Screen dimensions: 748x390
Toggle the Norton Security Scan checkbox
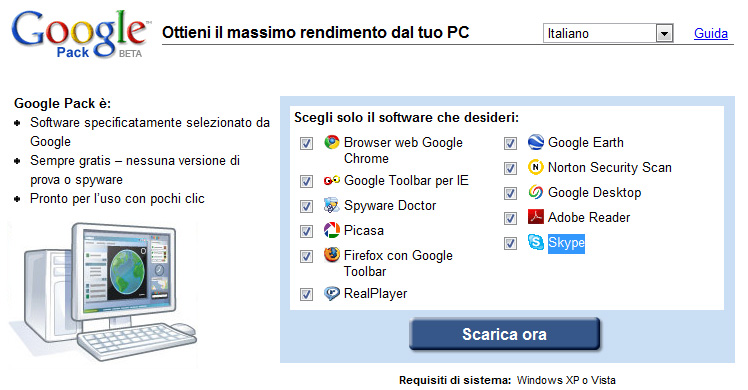pos(510,168)
